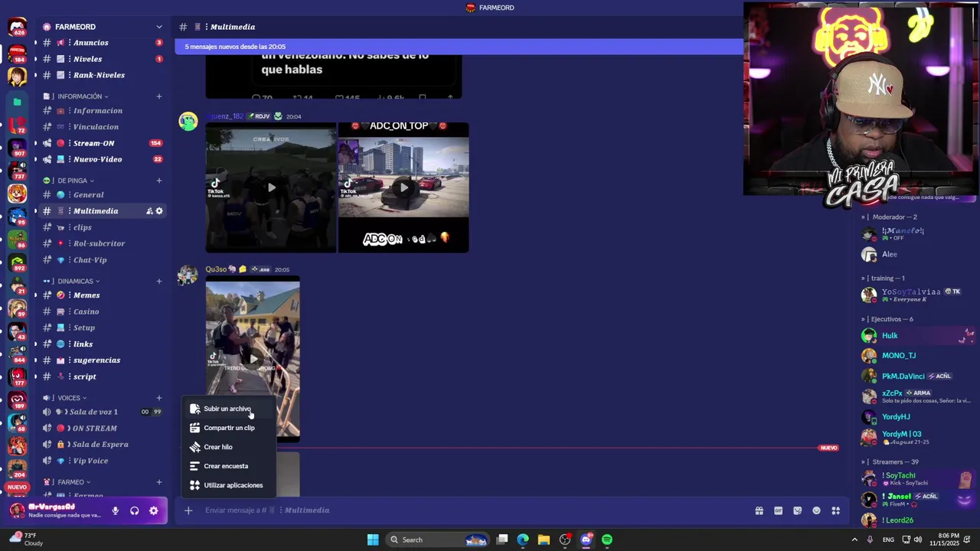Open File Explorer from taskbar

pyautogui.click(x=544, y=540)
